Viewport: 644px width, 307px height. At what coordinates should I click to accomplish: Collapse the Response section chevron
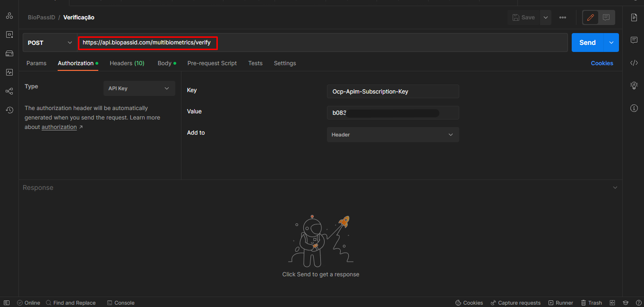[615, 187]
